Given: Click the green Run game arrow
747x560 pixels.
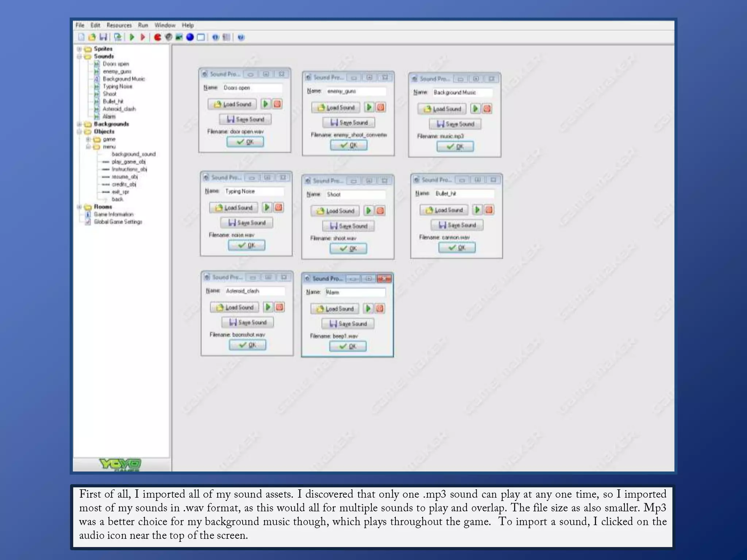Looking at the screenshot, I should coord(132,37).
